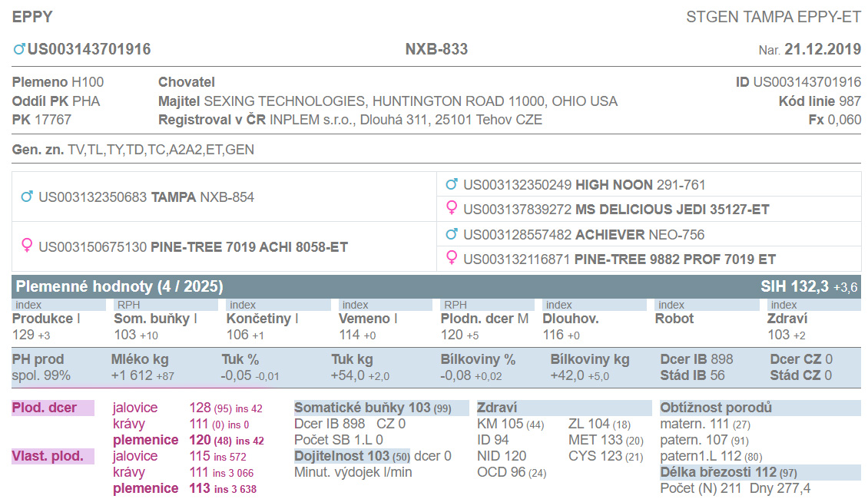This screenshot has height=499, width=868.
Task: Click PK 17767 text
Action: pos(41,120)
